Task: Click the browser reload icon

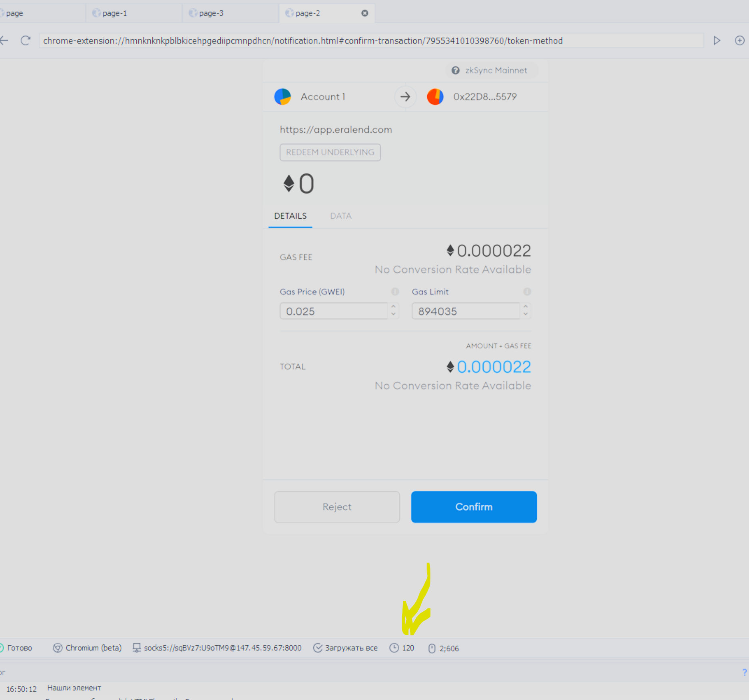Action: tap(26, 40)
